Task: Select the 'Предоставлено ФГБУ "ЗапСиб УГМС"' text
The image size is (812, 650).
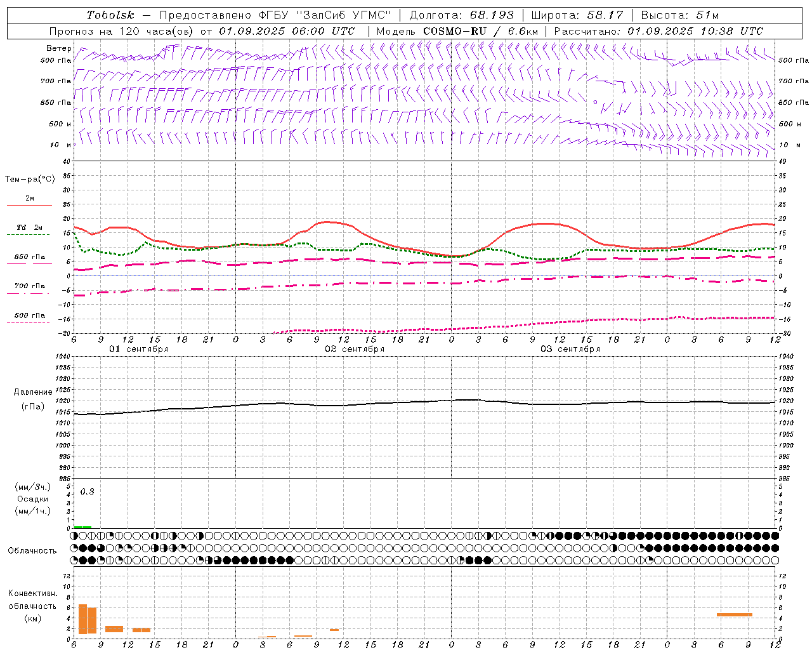Action: tap(276, 15)
